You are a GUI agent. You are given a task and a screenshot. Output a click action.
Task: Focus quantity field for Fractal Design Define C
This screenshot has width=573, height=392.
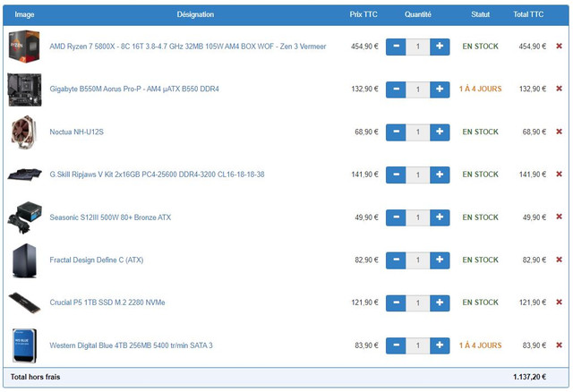point(417,260)
